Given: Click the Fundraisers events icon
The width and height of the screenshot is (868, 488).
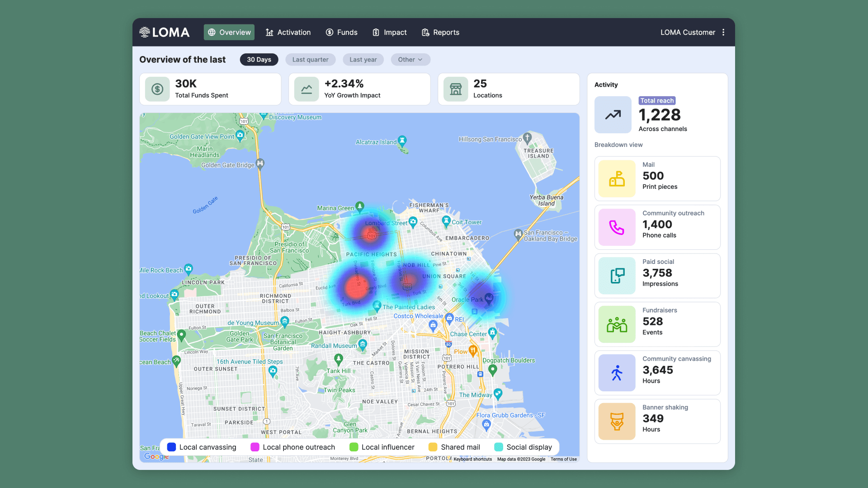Looking at the screenshot, I should [617, 324].
